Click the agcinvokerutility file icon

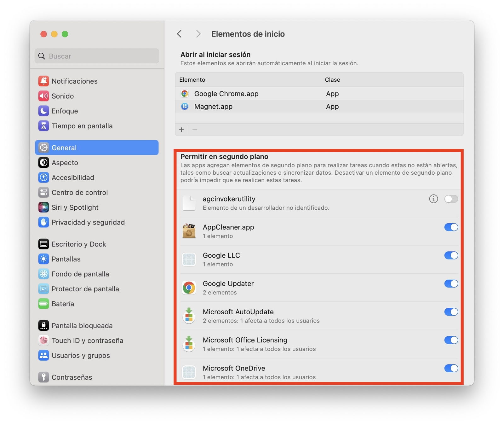(189, 203)
